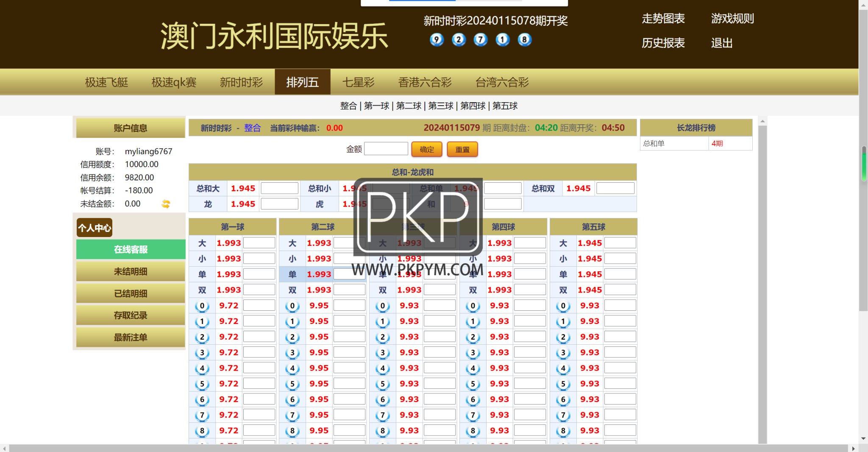Click drawn ball number 9 in header
Image resolution: width=868 pixels, height=452 pixels.
tap(437, 40)
